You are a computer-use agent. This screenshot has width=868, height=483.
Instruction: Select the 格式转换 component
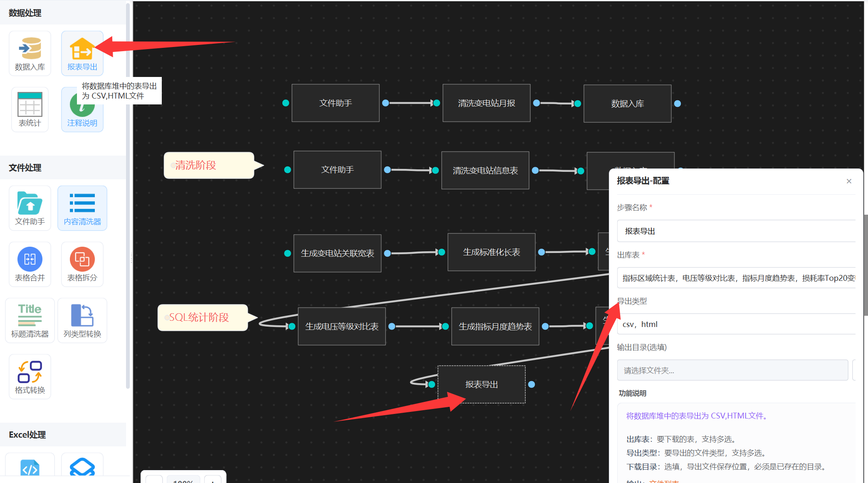(30, 376)
